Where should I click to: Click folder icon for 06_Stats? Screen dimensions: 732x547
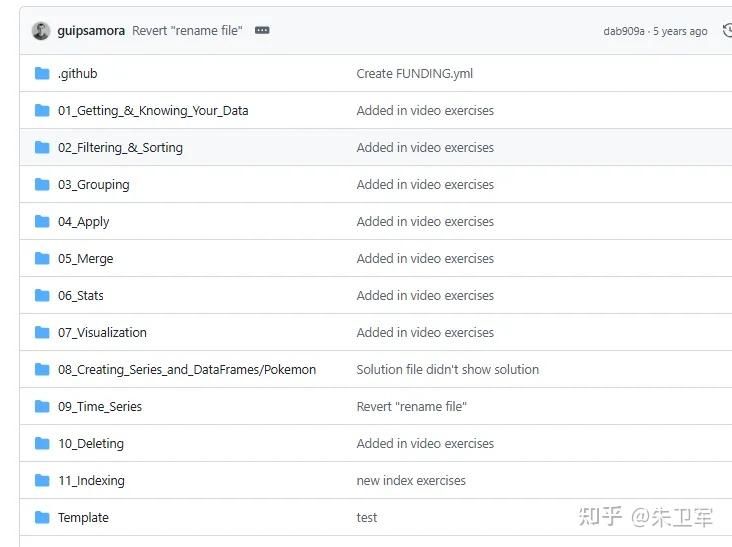[42, 295]
